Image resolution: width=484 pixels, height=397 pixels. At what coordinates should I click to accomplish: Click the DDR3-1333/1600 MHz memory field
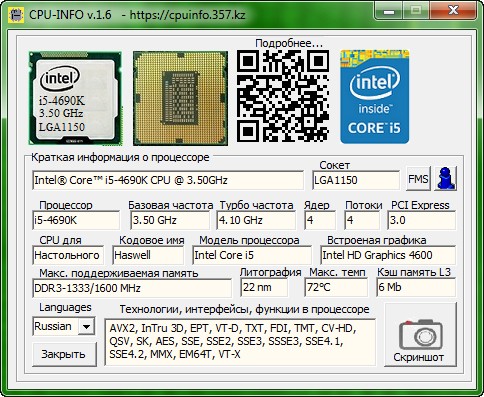132,288
